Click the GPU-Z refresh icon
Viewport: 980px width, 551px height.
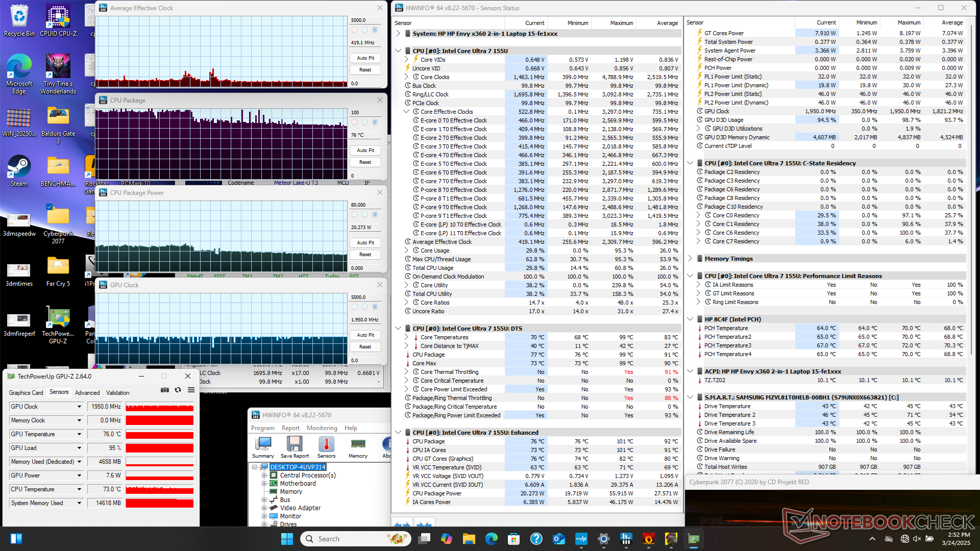click(x=178, y=390)
